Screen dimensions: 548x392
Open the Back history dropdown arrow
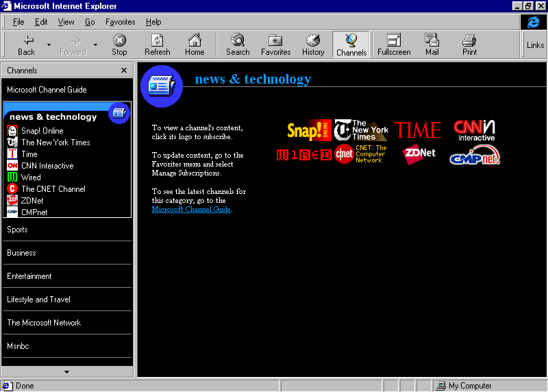coord(49,45)
